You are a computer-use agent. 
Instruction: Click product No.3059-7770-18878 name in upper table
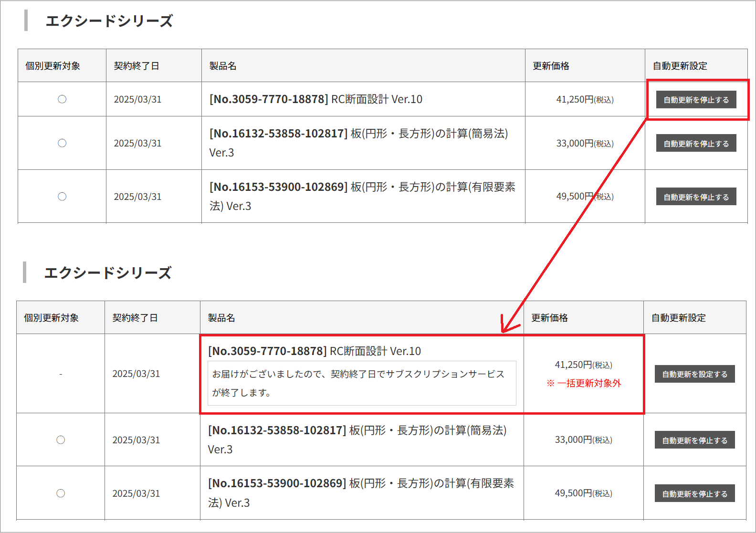[x=315, y=99]
